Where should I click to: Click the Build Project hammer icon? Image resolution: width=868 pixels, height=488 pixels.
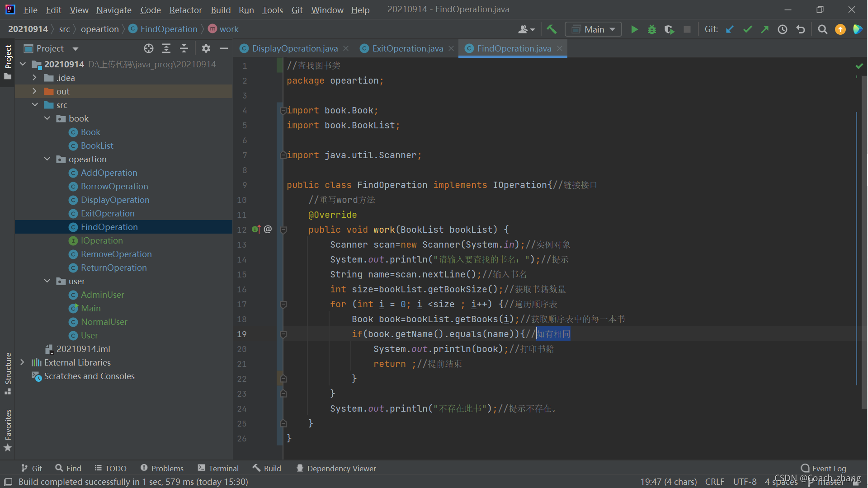pyautogui.click(x=552, y=29)
